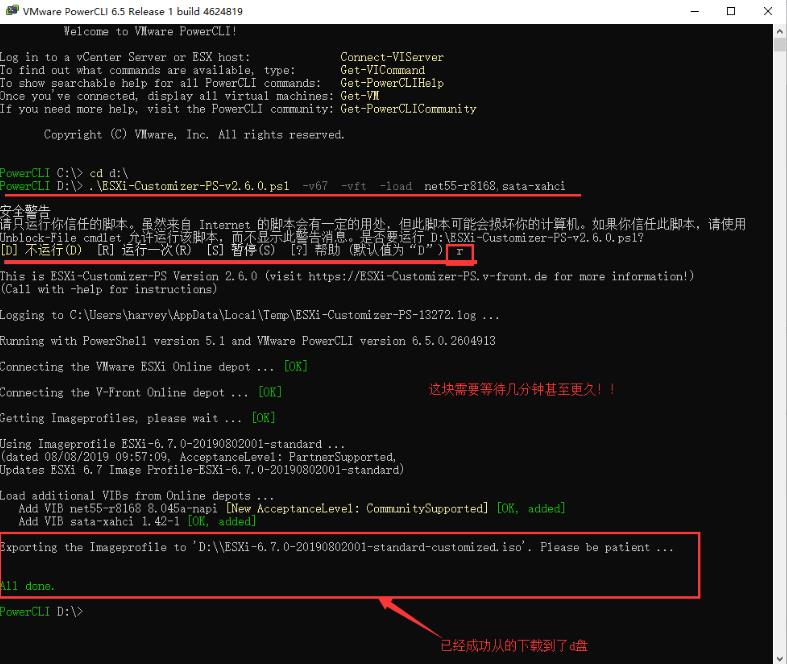Click the [OK] after 'Getting Imageprofiles'
The width and height of the screenshot is (787, 664).
[264, 418]
